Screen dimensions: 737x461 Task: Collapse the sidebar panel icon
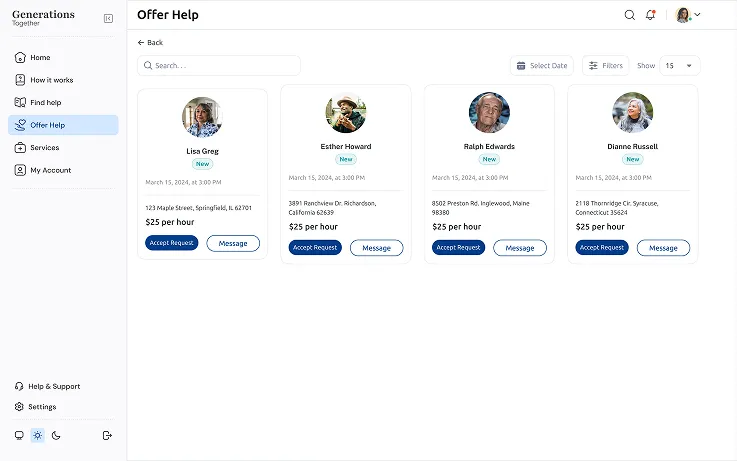[x=108, y=18]
